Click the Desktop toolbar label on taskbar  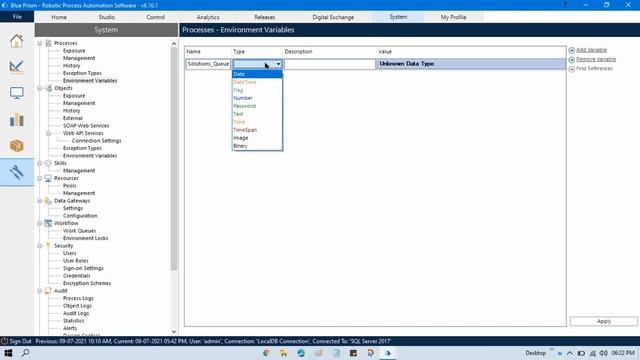click(536, 353)
